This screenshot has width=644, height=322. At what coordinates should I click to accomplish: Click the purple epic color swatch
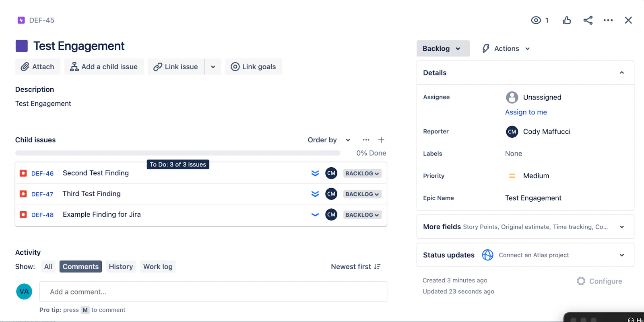click(x=22, y=46)
